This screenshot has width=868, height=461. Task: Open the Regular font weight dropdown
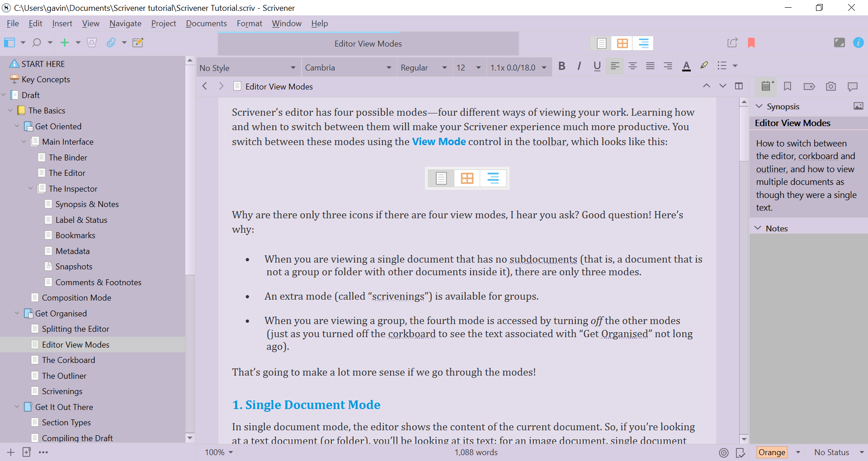tap(424, 67)
